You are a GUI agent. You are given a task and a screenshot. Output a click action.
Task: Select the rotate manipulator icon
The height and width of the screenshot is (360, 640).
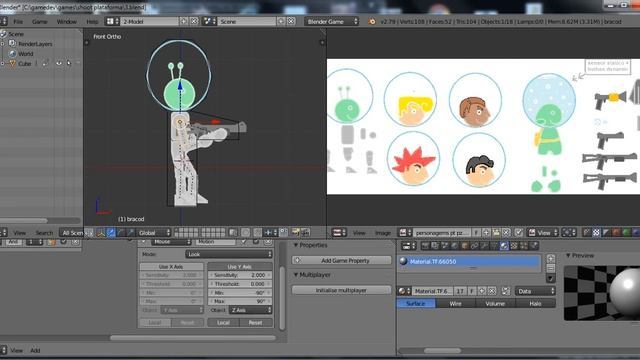[121, 233]
